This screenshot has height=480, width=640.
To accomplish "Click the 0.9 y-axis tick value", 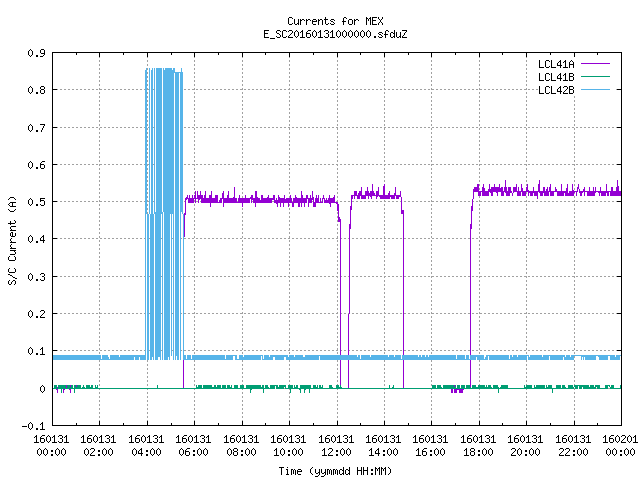I will pos(36,53).
